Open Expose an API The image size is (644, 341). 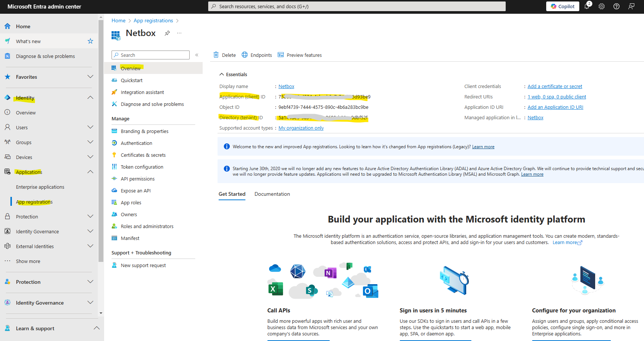point(135,191)
